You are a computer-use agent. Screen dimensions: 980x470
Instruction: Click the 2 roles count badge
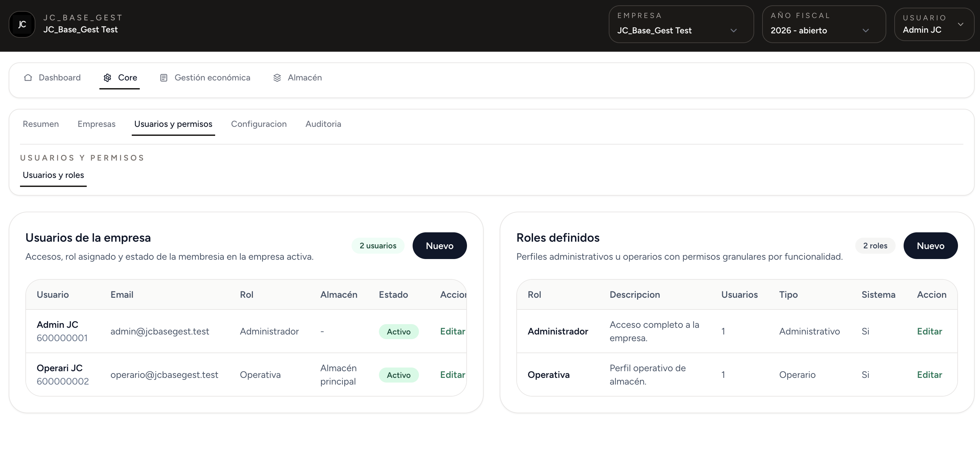coord(875,246)
